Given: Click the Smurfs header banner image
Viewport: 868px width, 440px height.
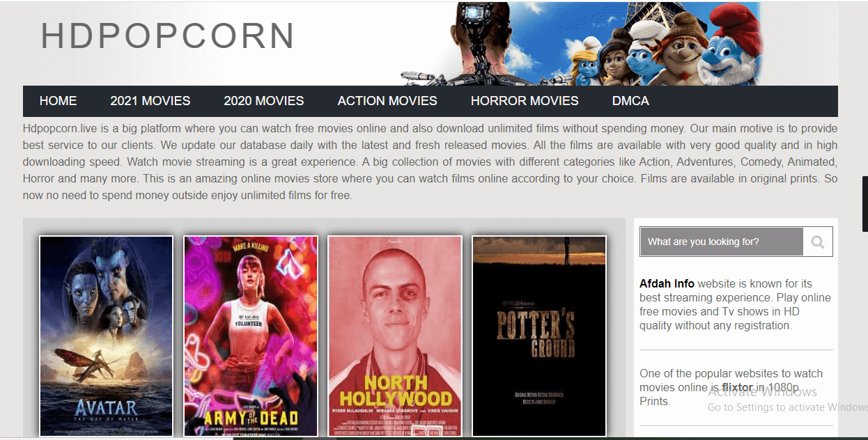Looking at the screenshot, I should tap(583, 44).
